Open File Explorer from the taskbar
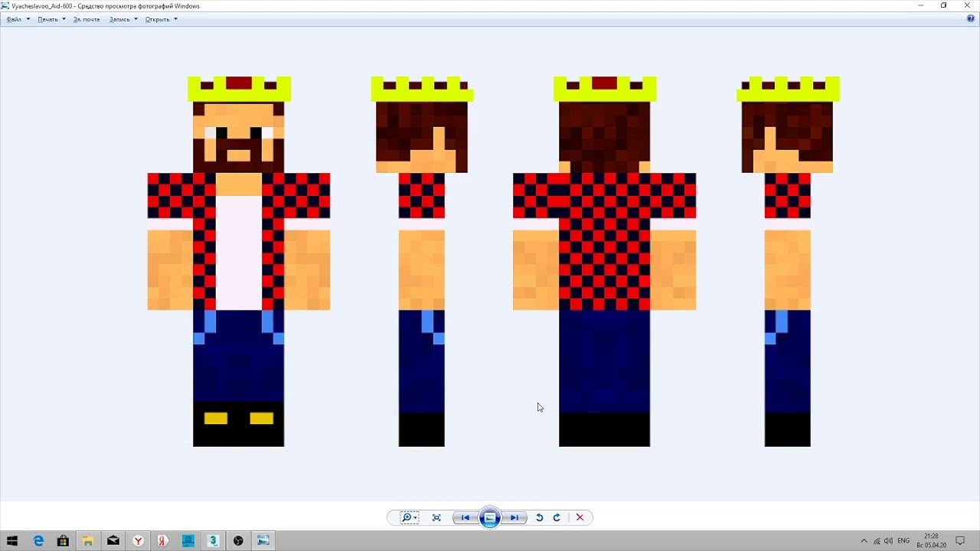This screenshot has width=980, height=551. [88, 540]
